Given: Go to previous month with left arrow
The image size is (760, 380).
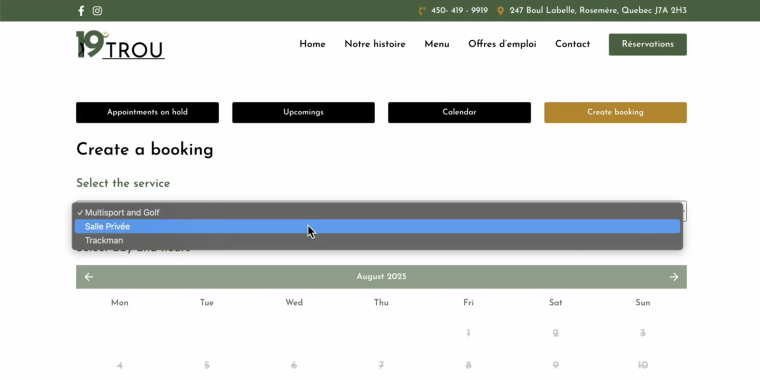Looking at the screenshot, I should (x=89, y=277).
